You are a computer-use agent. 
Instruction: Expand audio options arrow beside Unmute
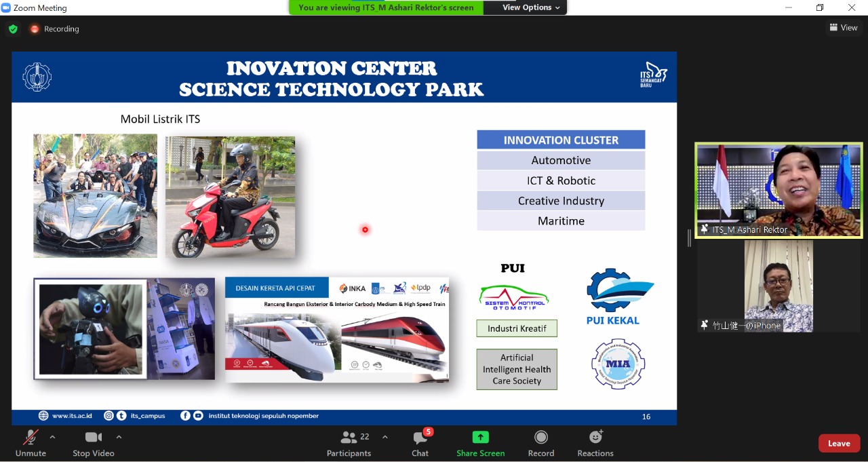point(52,437)
